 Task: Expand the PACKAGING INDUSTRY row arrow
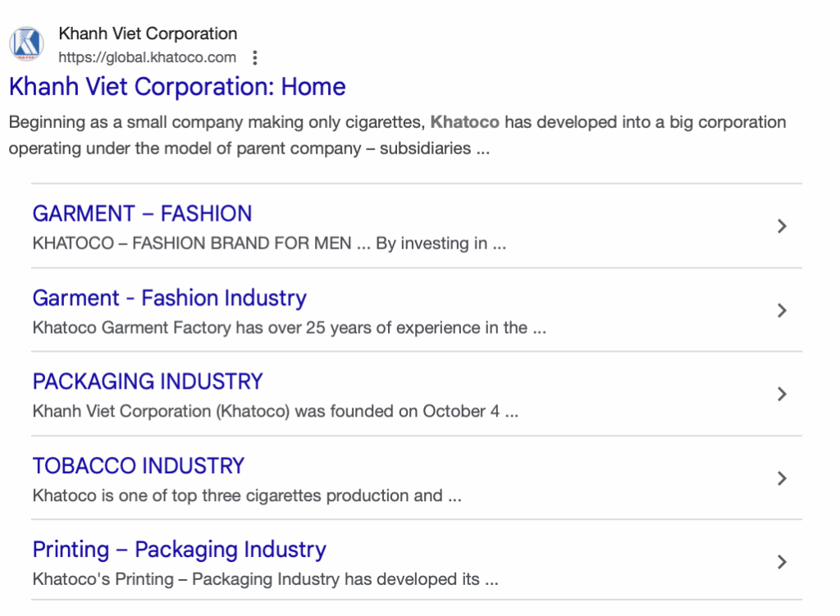coord(782,395)
